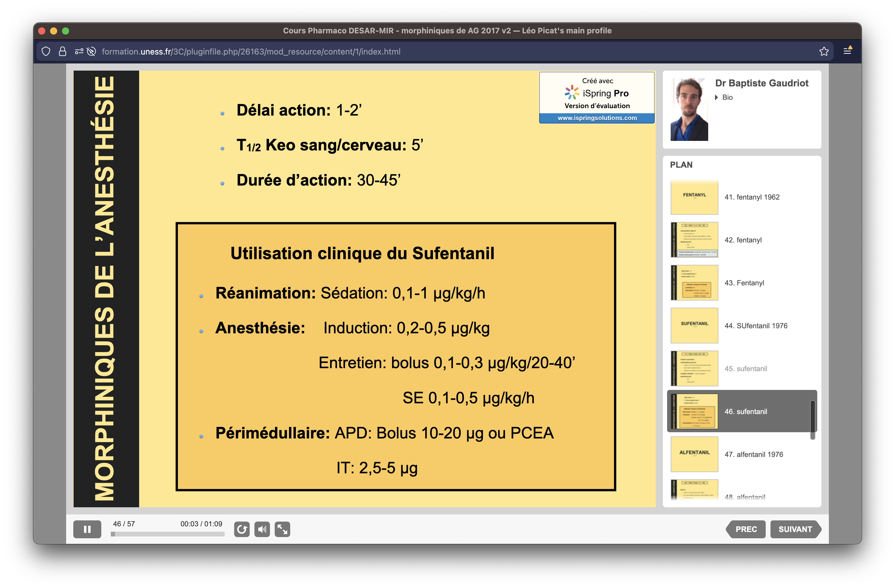Screen dimensions: 895x588
Task: Open the slide 42 fentanyl thumbnail
Action: coord(694,240)
